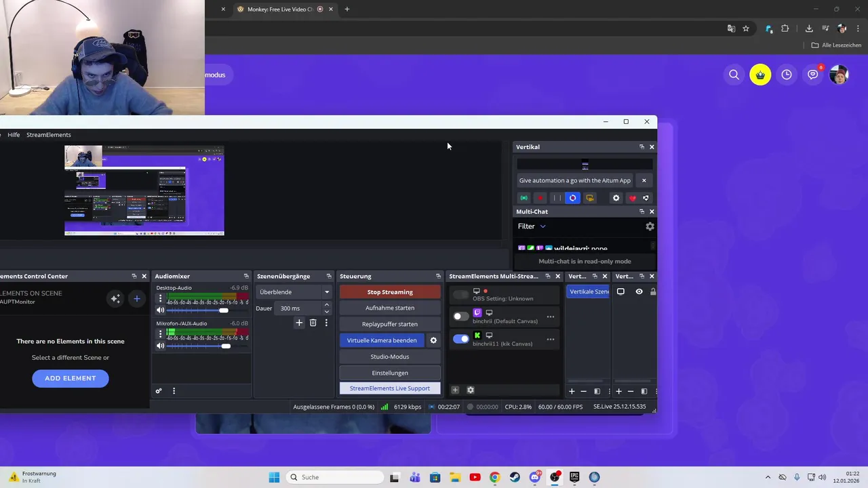Click Stop Streaming button

coord(390,292)
